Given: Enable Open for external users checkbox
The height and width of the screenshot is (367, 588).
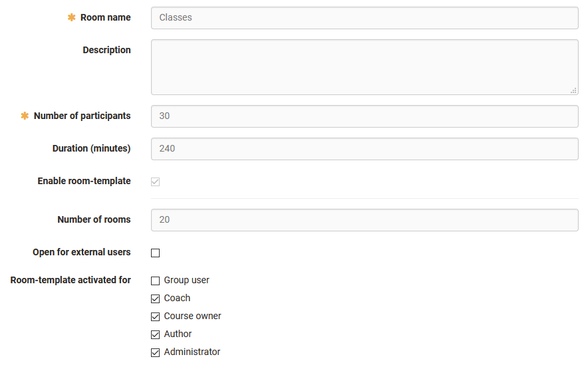Looking at the screenshot, I should [156, 253].
